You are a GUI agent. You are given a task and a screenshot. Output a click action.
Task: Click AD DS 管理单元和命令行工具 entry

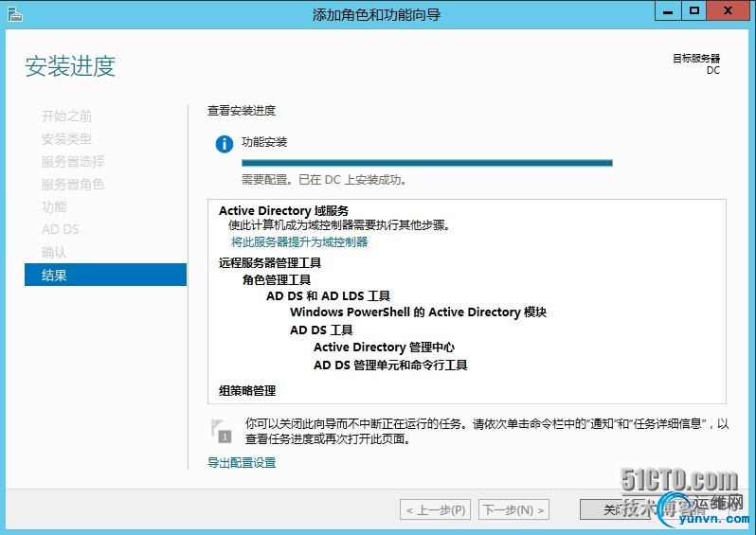point(390,365)
